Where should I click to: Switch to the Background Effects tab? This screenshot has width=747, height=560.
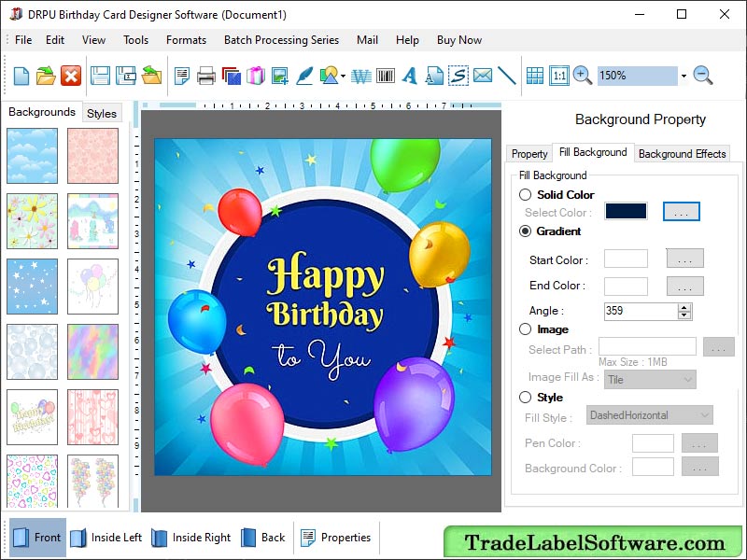tap(682, 153)
